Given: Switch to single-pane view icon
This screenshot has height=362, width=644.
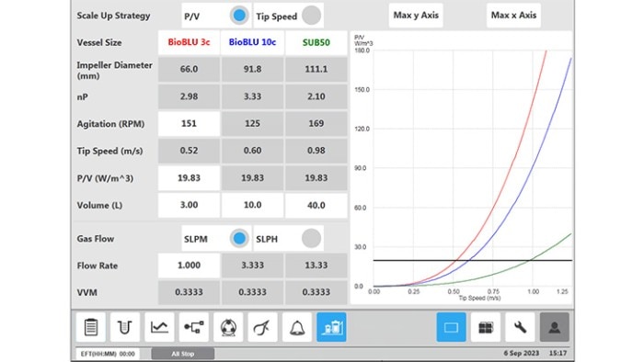Looking at the screenshot, I should (x=451, y=327).
